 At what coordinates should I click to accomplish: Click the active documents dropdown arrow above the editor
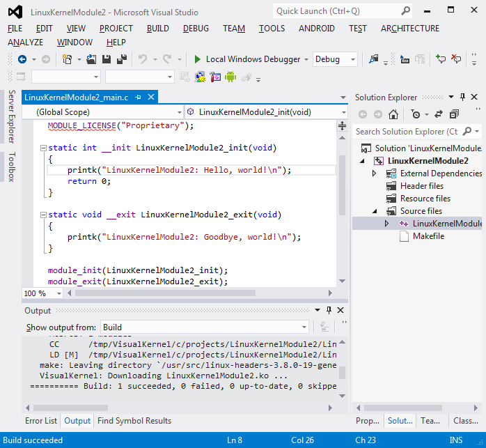click(x=343, y=98)
